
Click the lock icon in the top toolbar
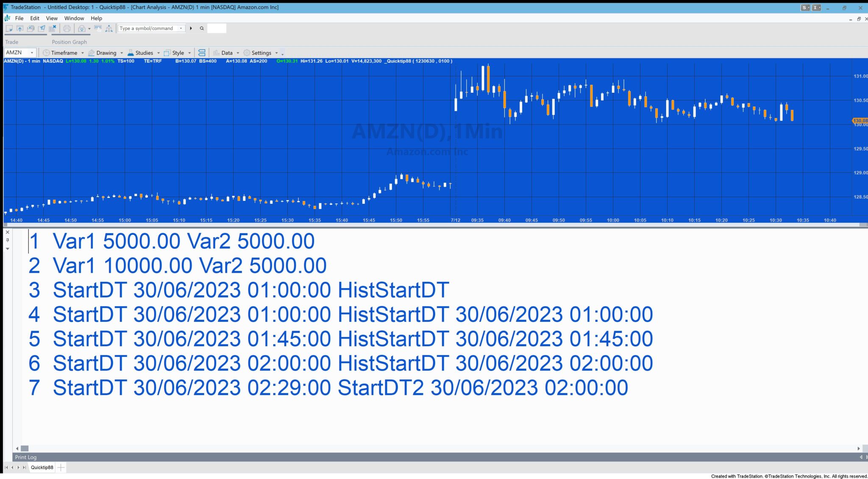pyautogui.click(x=82, y=28)
